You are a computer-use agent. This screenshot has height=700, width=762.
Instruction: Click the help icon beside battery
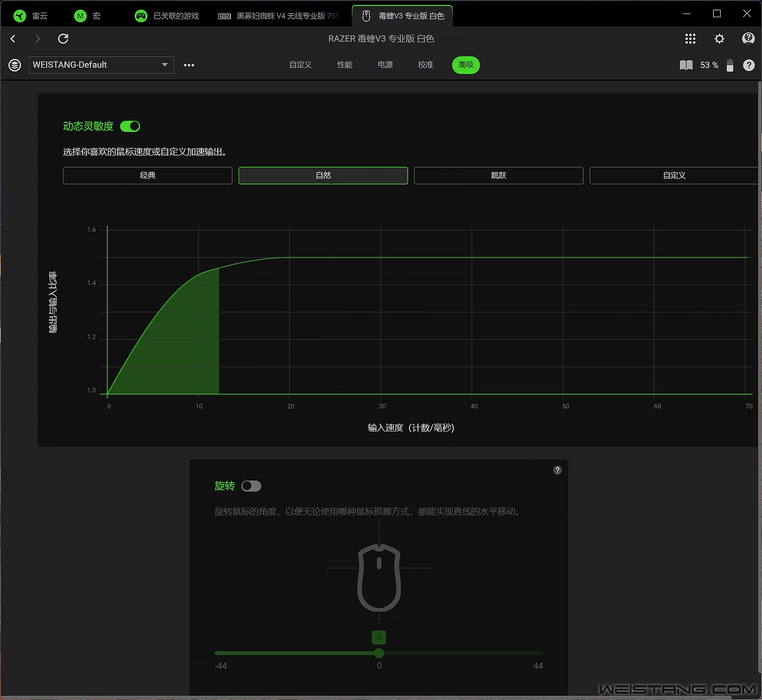(749, 65)
